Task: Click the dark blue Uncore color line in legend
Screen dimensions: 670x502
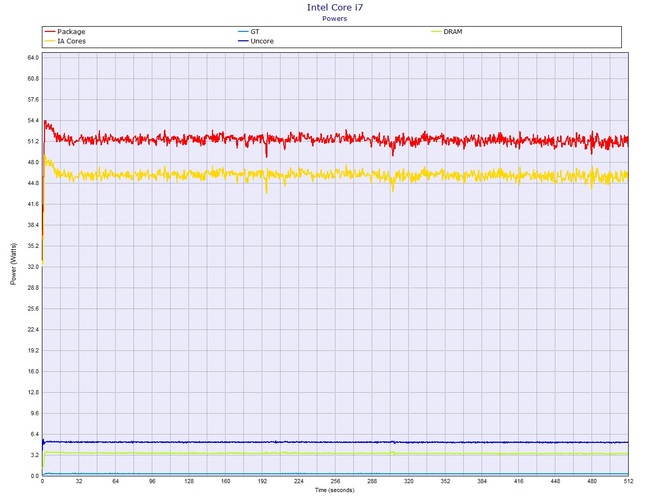Action: click(243, 41)
